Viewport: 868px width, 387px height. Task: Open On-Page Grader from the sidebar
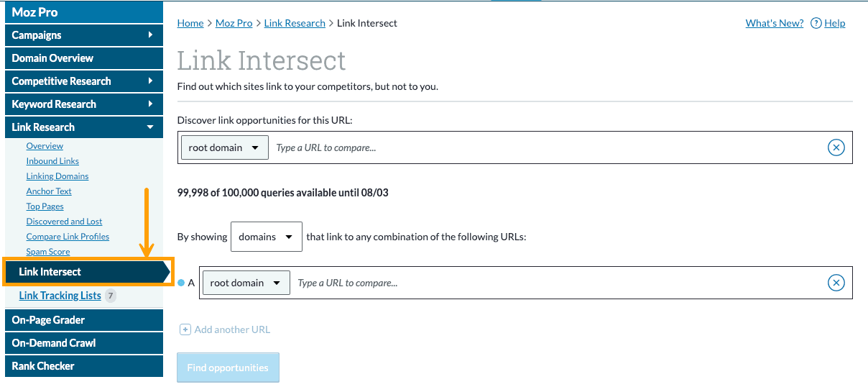pos(48,319)
